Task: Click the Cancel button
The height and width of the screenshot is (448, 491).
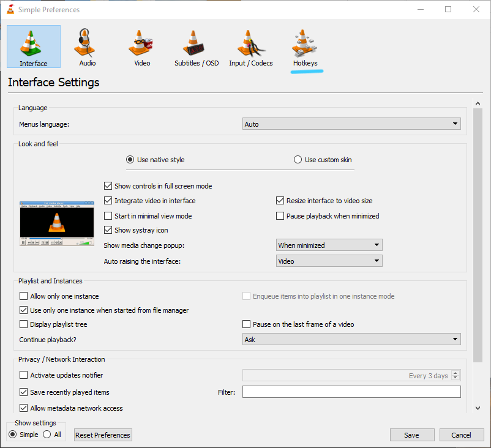Action: click(461, 435)
